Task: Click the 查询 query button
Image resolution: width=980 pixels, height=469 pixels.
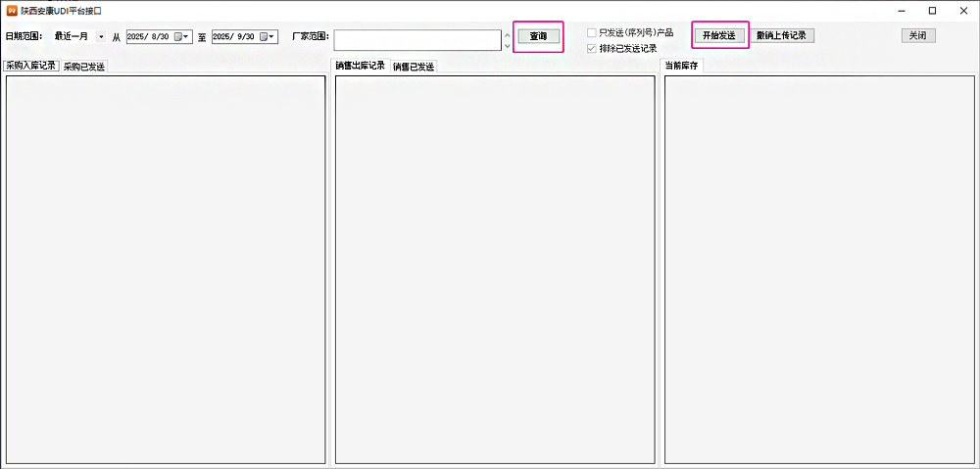Action: (538, 36)
